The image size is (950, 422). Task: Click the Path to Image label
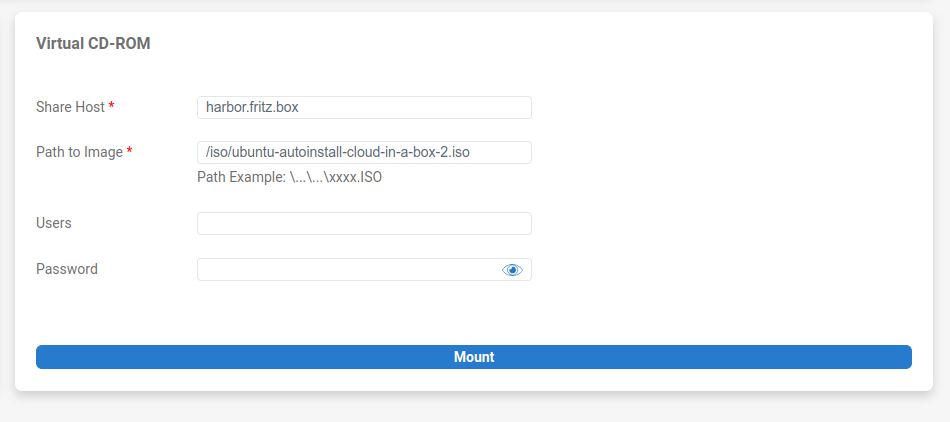click(79, 152)
